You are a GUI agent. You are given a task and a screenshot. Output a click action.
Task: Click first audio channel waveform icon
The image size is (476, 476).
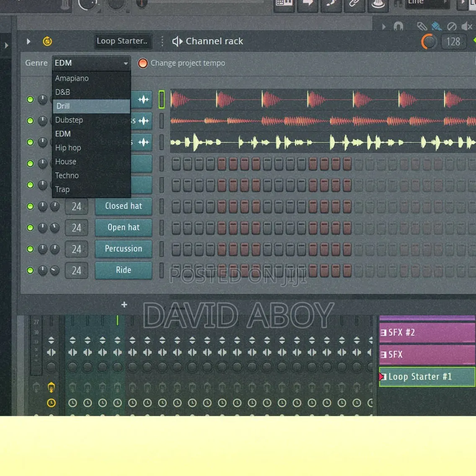143,100
